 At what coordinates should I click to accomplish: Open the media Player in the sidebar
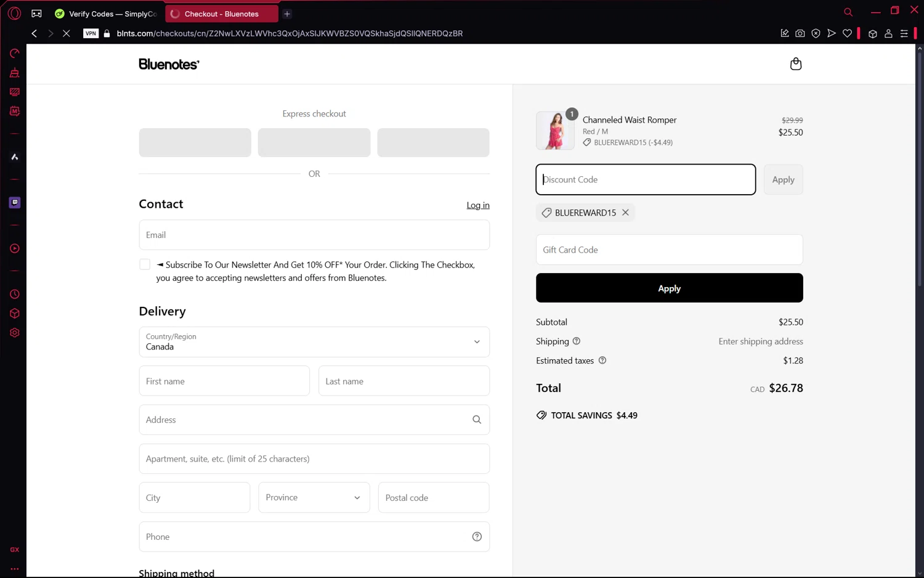click(x=15, y=248)
